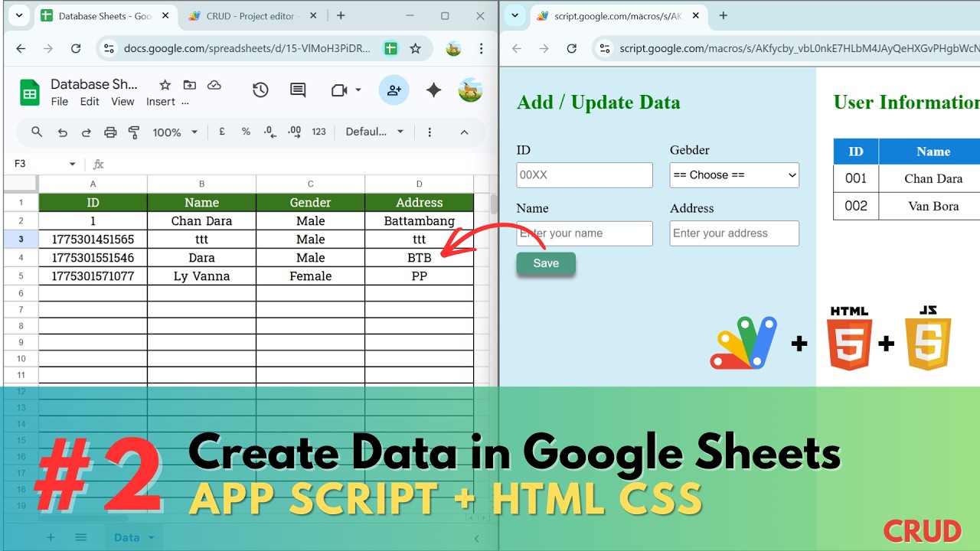Click cell '1775301451565' in column A

[x=93, y=240]
